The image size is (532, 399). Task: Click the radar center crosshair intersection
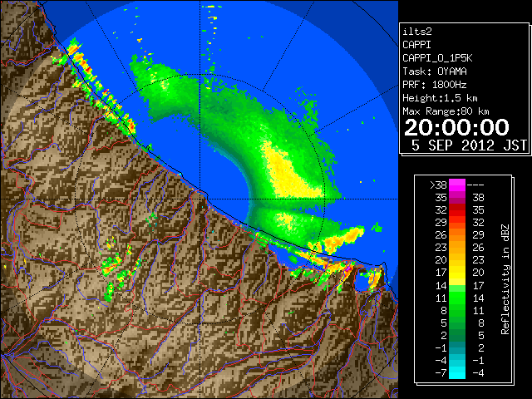pos(200,199)
